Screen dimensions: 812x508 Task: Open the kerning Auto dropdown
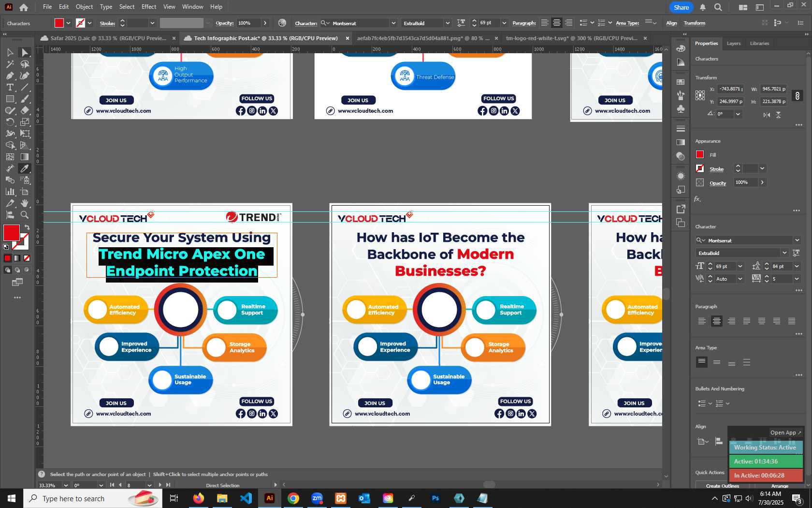[740, 279]
